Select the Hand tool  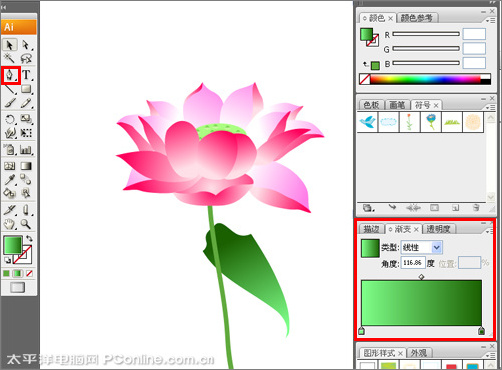click(10, 224)
